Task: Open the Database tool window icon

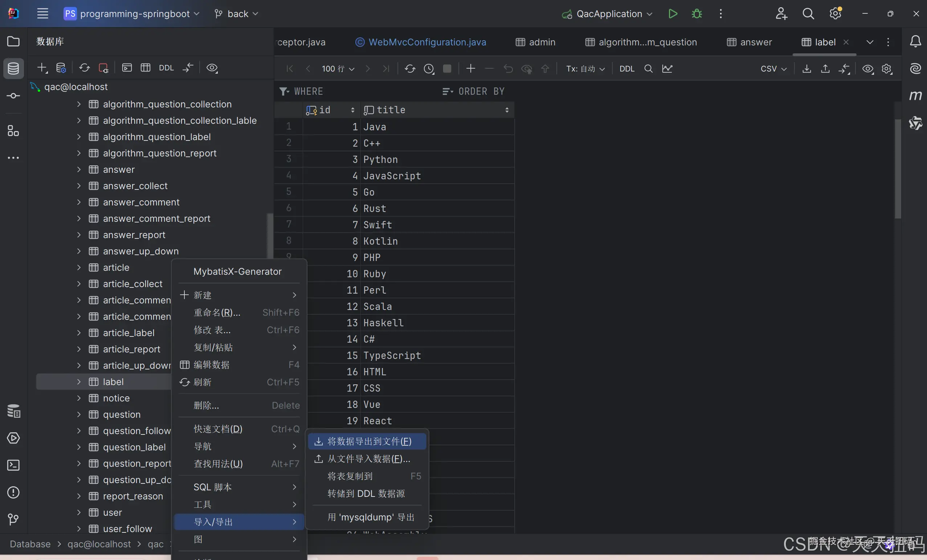Action: 13,69
